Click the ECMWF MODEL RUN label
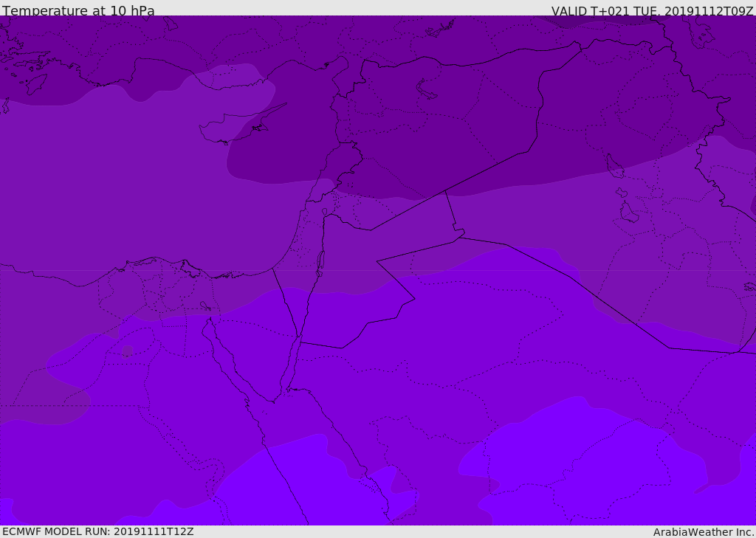Screen dimensions: 756x538 pos(98,531)
